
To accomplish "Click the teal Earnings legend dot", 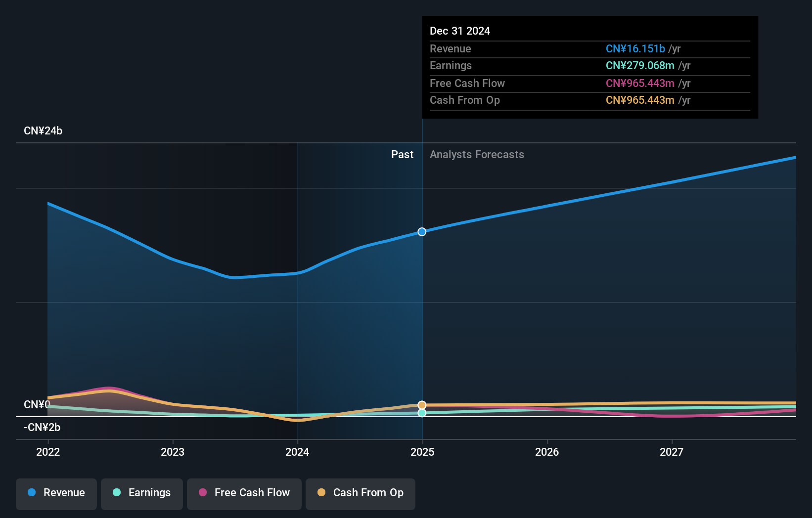I will pos(117,493).
